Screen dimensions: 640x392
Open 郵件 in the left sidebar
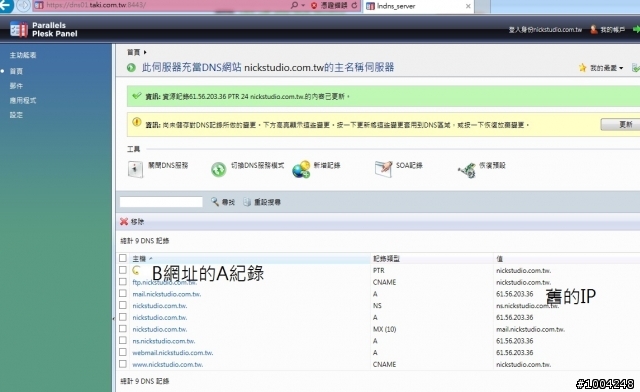click(x=16, y=86)
